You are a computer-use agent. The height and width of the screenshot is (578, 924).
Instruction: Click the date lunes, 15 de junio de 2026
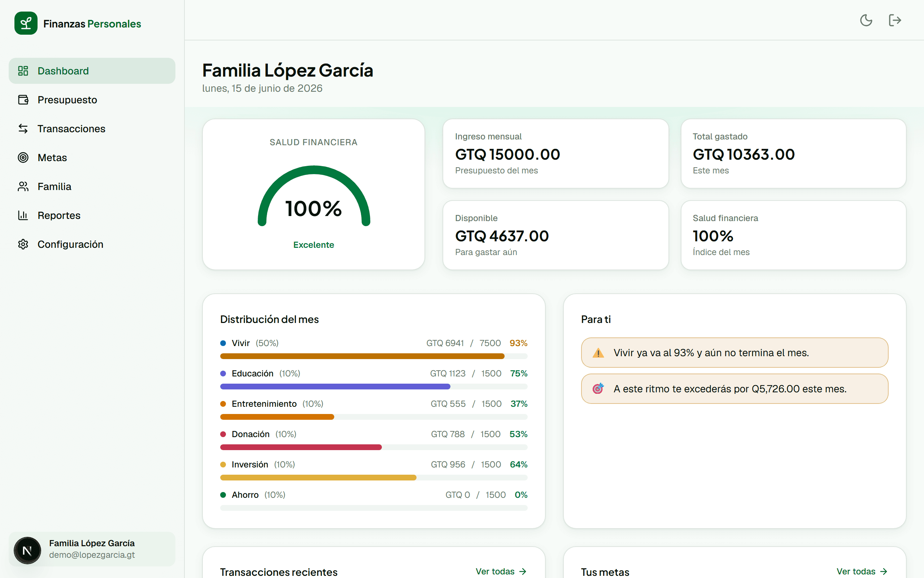click(262, 88)
